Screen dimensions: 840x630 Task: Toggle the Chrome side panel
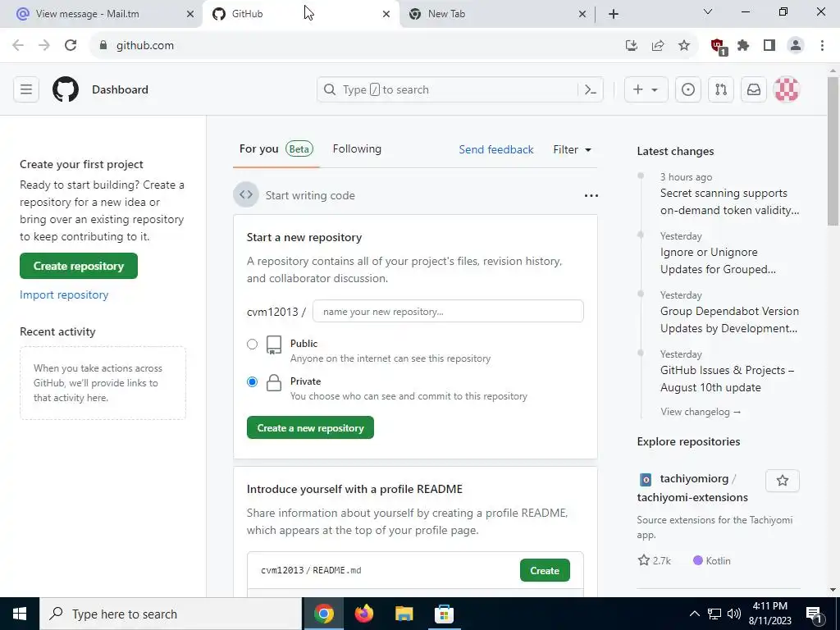point(769,46)
